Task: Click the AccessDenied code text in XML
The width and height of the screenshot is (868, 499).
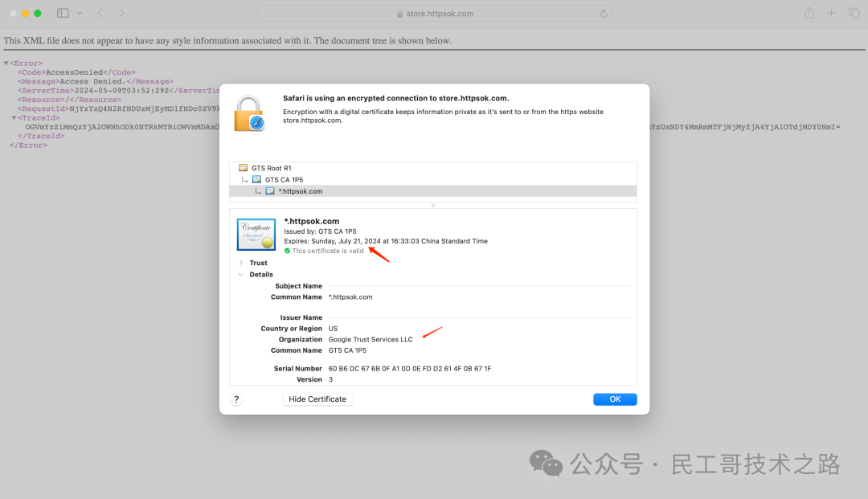Action: (x=74, y=72)
